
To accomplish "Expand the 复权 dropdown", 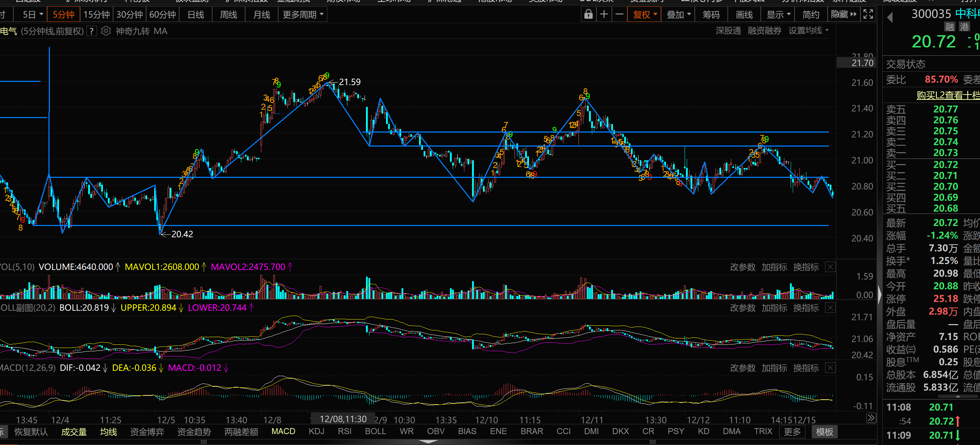I will click(x=645, y=14).
